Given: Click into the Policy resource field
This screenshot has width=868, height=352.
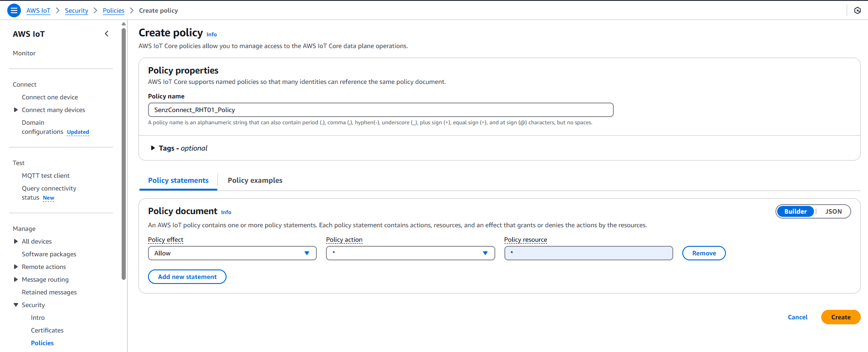Looking at the screenshot, I should 588,253.
